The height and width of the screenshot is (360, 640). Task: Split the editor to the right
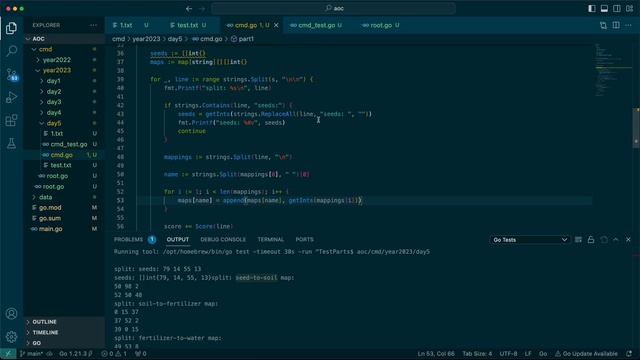point(616,25)
